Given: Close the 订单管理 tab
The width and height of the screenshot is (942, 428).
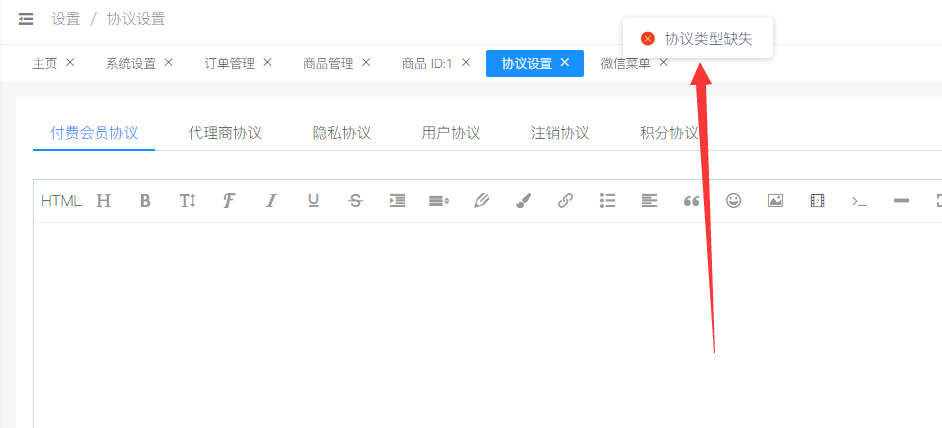Looking at the screenshot, I should [x=267, y=62].
